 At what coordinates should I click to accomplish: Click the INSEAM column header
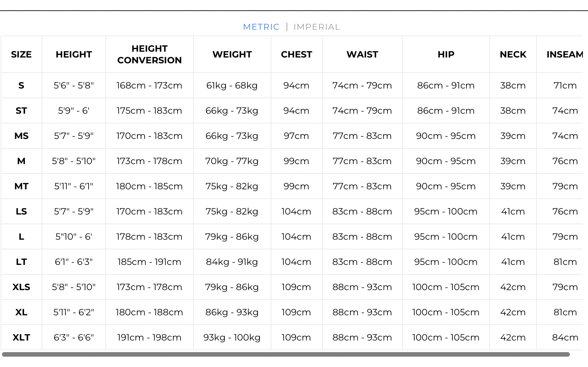[565, 54]
